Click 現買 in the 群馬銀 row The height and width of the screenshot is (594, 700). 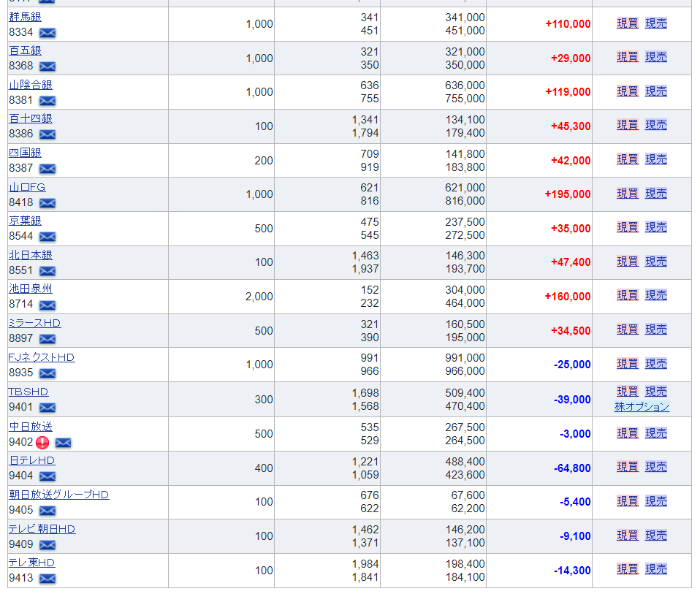pyautogui.click(x=628, y=23)
